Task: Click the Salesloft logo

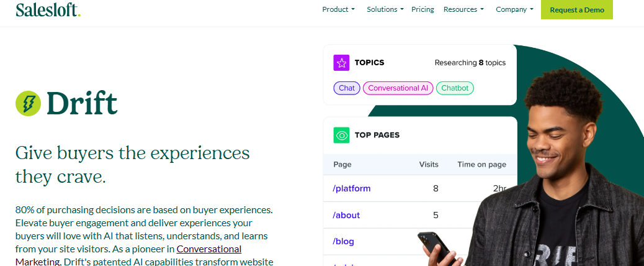Action: (48, 9)
